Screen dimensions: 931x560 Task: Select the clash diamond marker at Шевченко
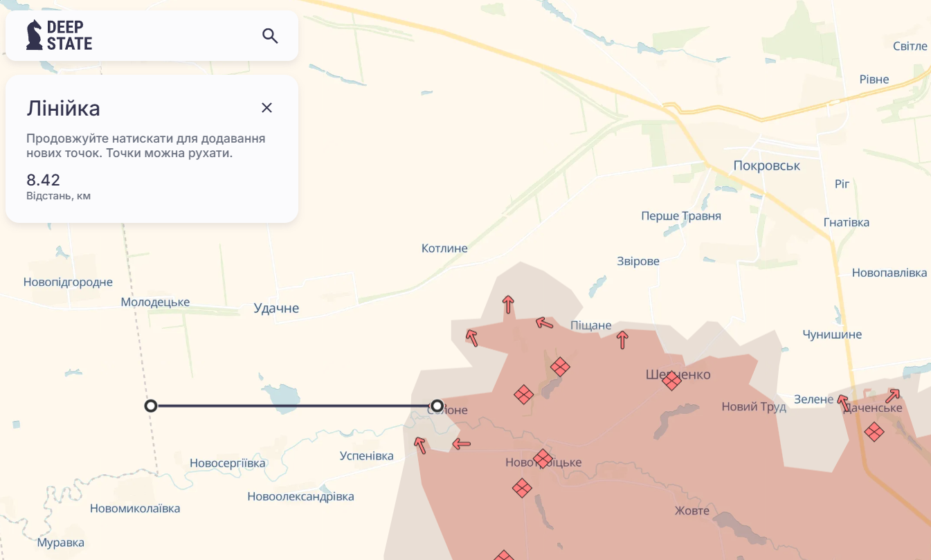coord(671,380)
